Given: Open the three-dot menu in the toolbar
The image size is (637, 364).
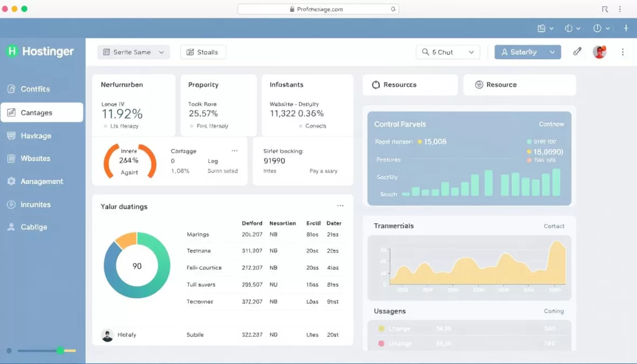Looking at the screenshot, I should tap(623, 52).
